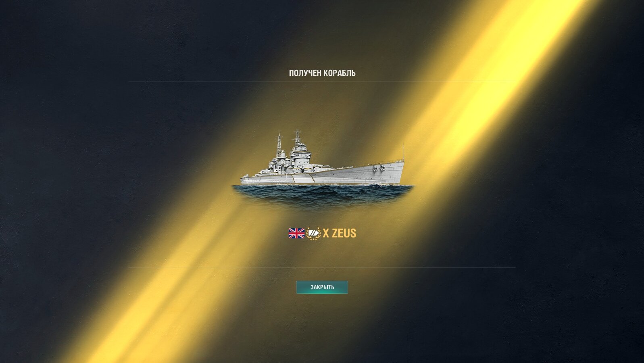Image resolution: width=644 pixels, height=363 pixels.
Task: Close the dialog with the ЗАКРЫТЬ button
Action: 322,287
